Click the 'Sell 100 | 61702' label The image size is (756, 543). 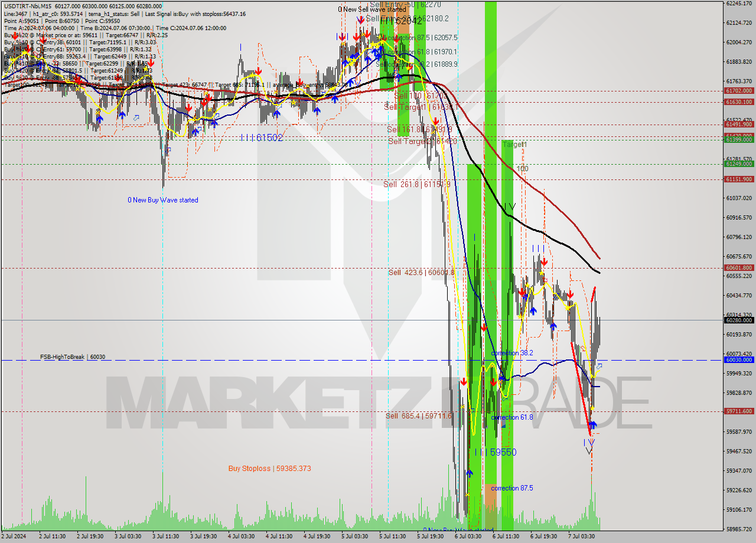421,95
